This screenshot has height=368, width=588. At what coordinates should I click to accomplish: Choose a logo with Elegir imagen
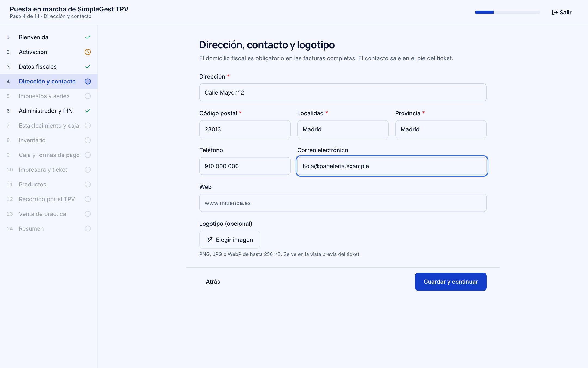(229, 240)
